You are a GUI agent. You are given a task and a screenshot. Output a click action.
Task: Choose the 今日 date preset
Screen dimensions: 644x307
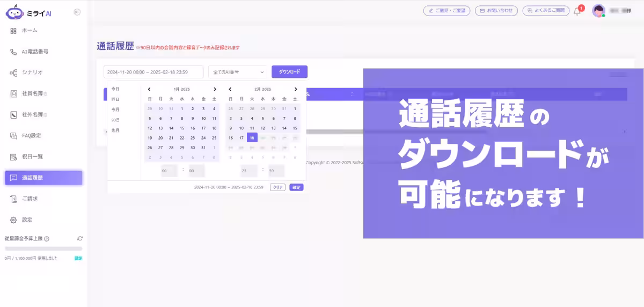[115, 89]
